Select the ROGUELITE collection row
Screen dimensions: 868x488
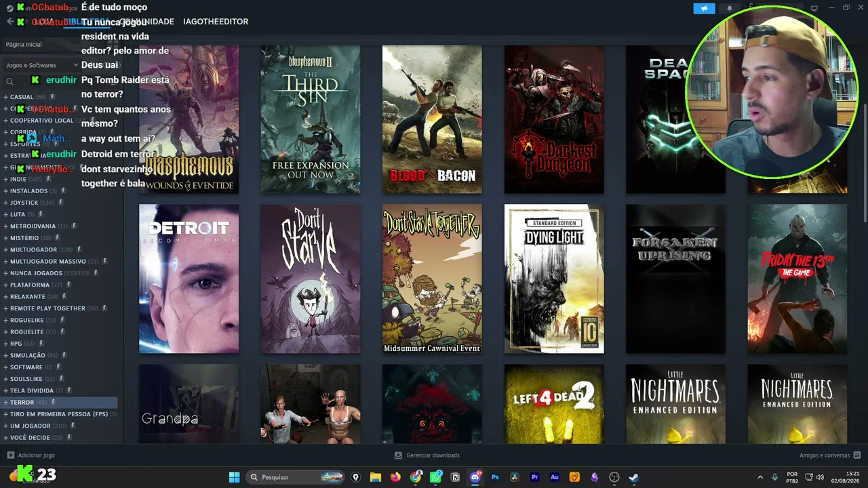coord(60,332)
